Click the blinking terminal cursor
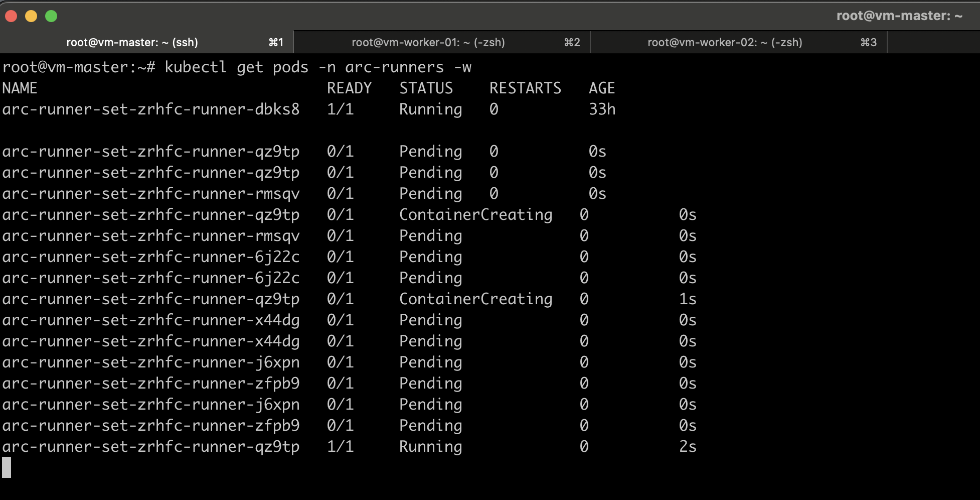 click(7, 467)
